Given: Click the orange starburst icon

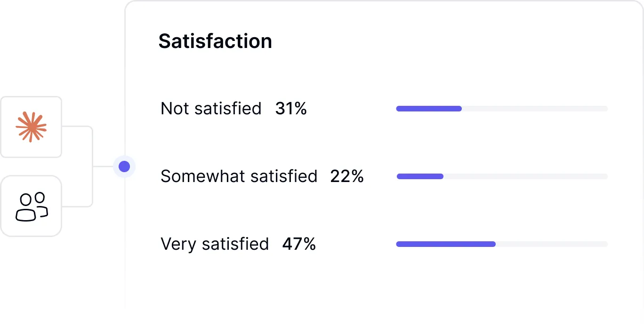Looking at the screenshot, I should coord(31,127).
